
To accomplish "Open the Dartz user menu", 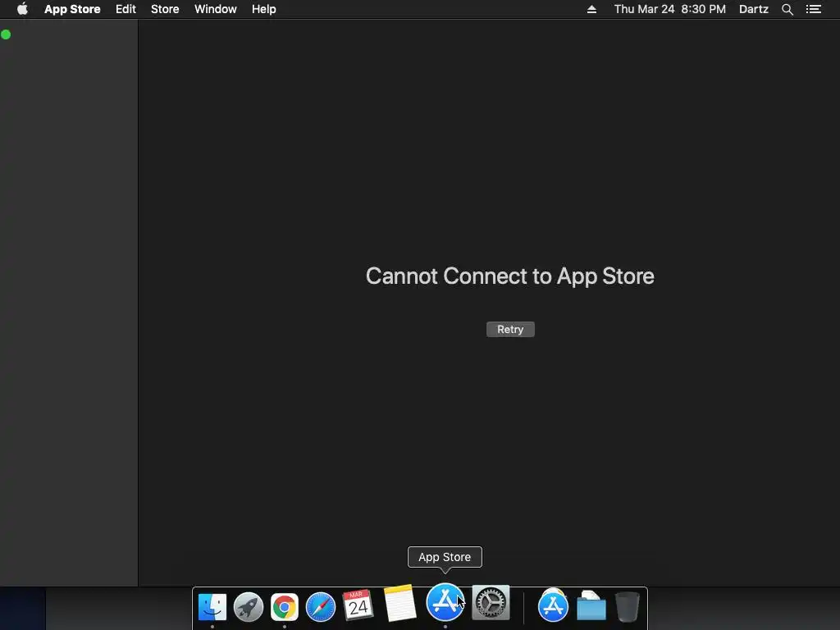I will coord(754,9).
